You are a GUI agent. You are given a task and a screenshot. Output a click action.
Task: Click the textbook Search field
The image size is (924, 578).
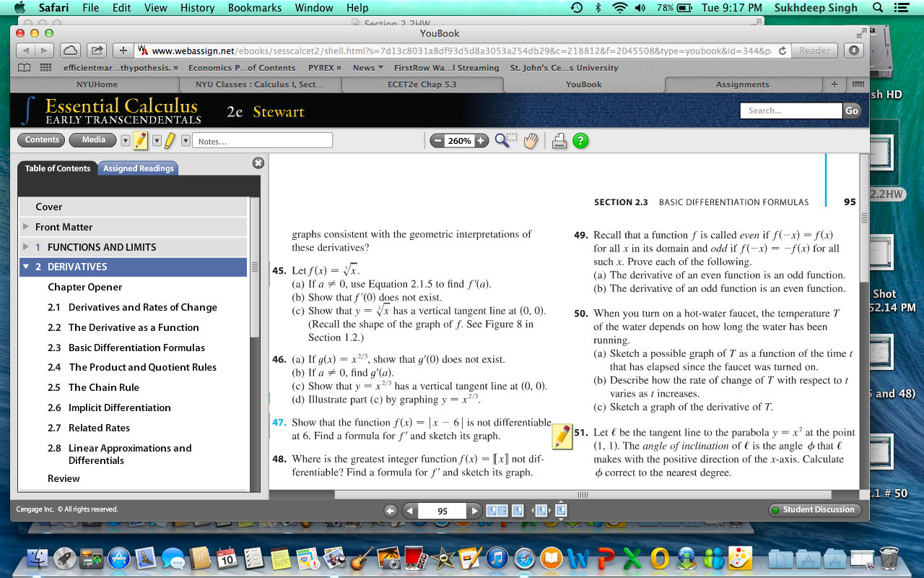[x=791, y=111]
